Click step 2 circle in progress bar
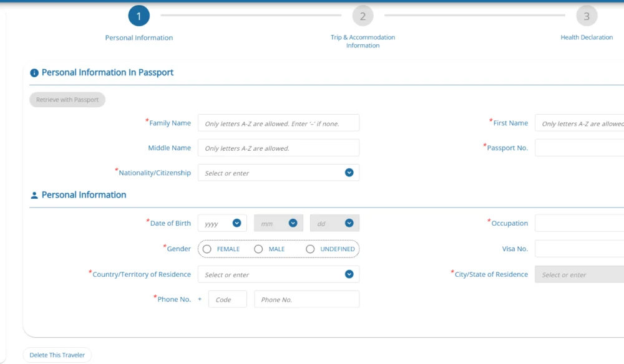This screenshot has width=624, height=364. click(x=363, y=16)
